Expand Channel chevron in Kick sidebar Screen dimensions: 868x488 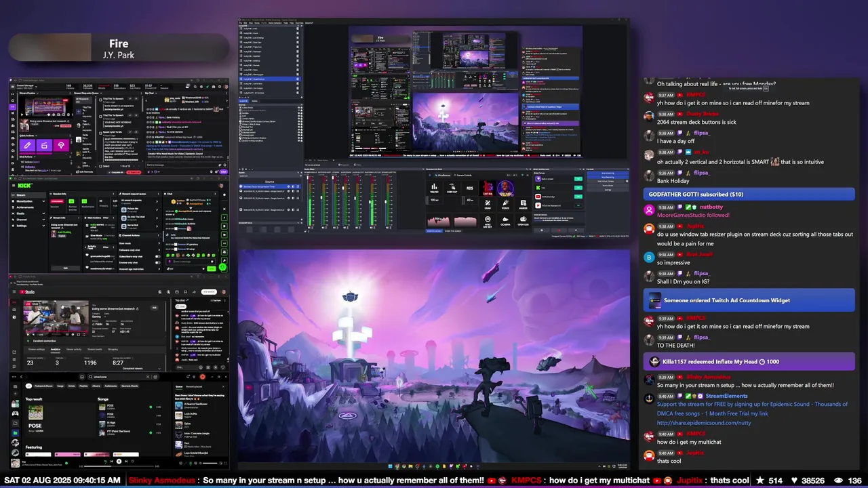pos(43,220)
